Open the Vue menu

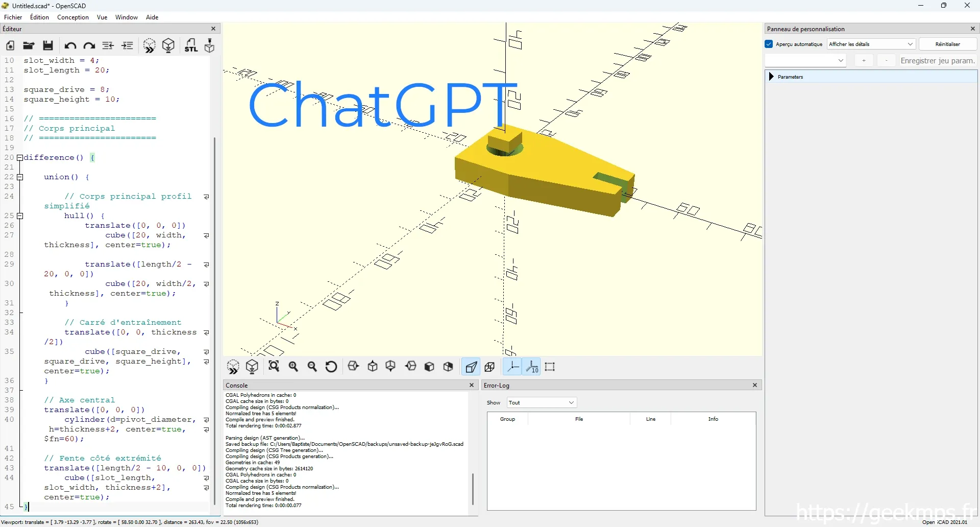[102, 17]
